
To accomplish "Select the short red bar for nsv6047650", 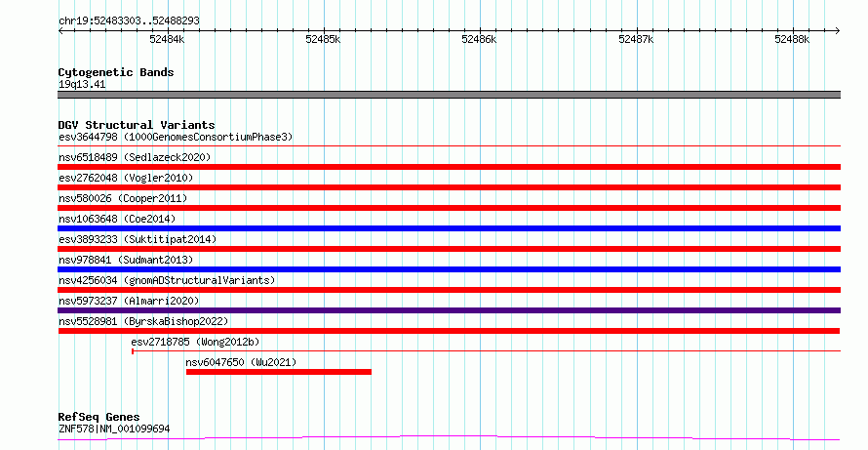I will (x=279, y=372).
